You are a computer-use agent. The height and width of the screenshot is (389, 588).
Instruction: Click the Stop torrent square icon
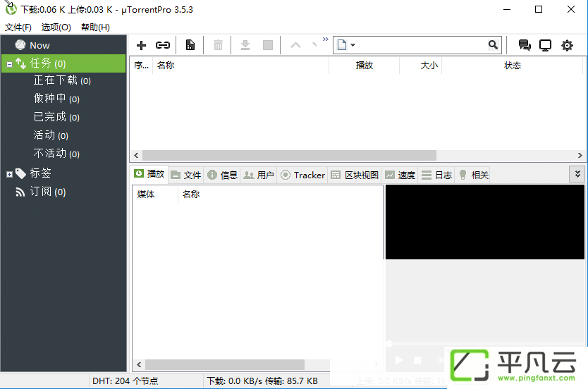point(268,45)
